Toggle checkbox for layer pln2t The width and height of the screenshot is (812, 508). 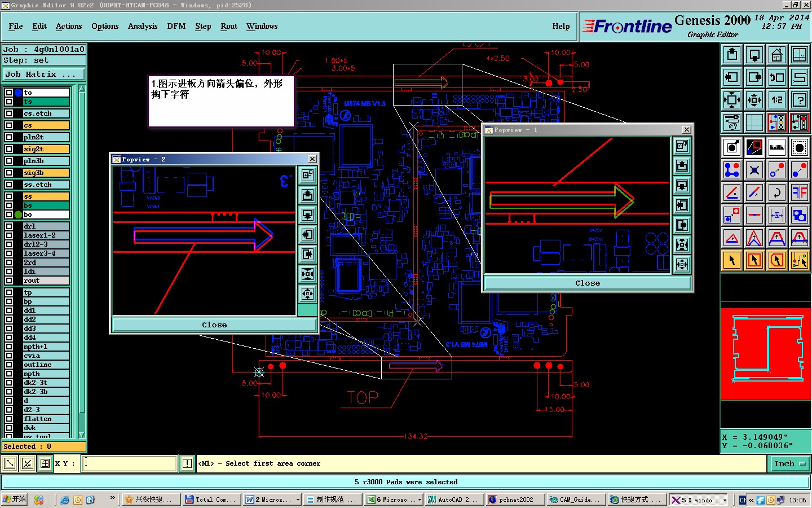(9, 137)
